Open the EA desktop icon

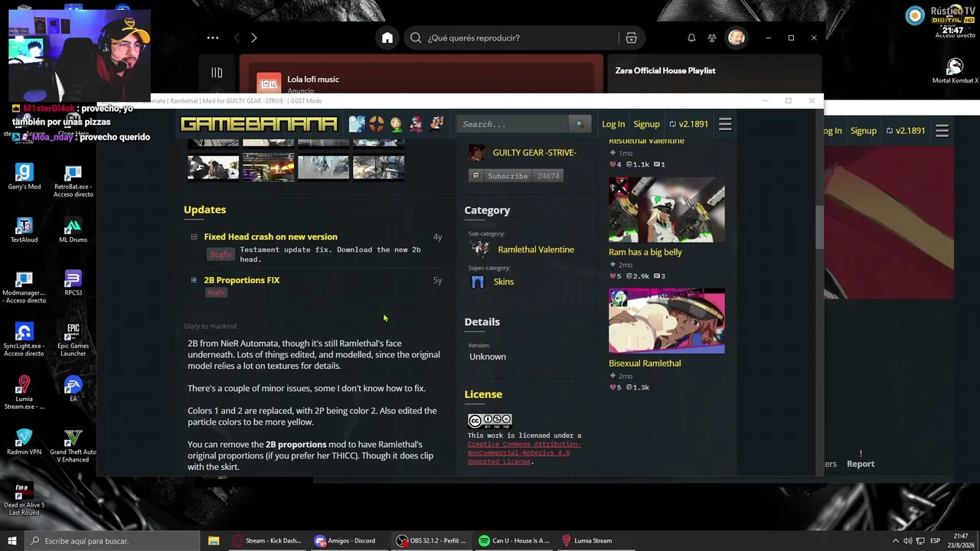(x=73, y=389)
